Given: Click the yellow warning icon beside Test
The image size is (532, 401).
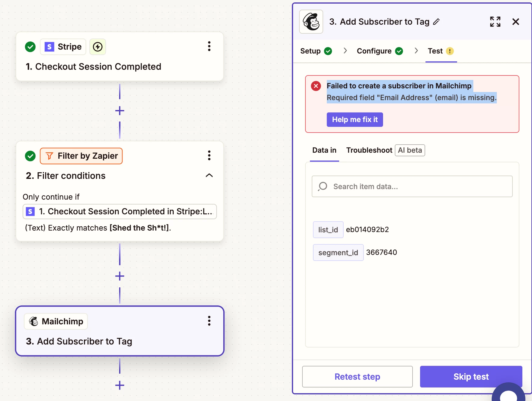Looking at the screenshot, I should pos(450,51).
